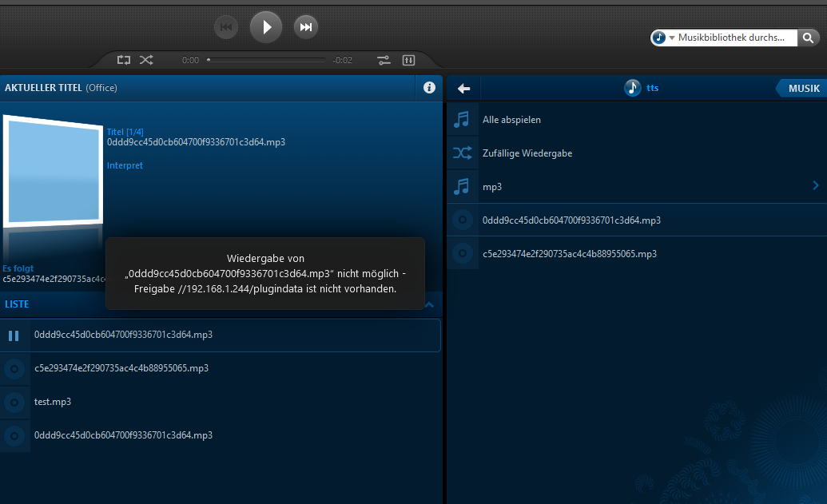Click the magnifier search button

point(808,38)
